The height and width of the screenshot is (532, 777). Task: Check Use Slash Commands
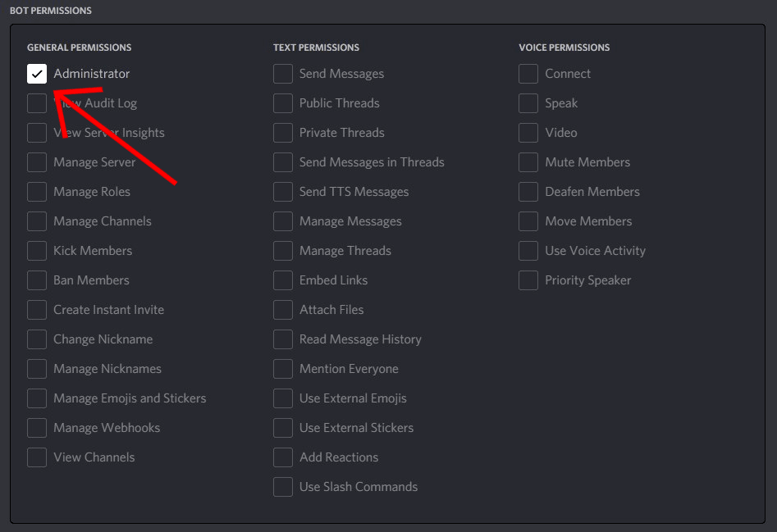(x=282, y=486)
